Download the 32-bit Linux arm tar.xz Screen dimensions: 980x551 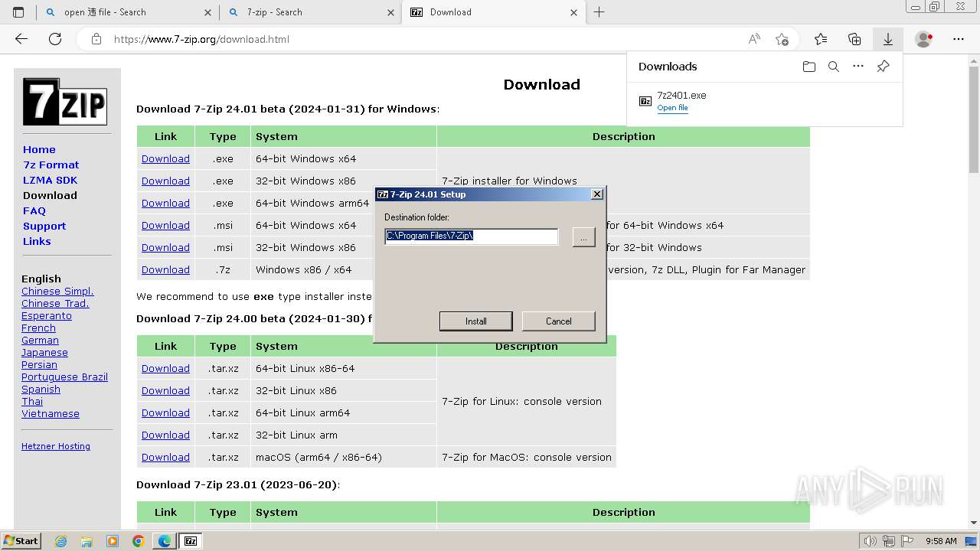tap(165, 435)
